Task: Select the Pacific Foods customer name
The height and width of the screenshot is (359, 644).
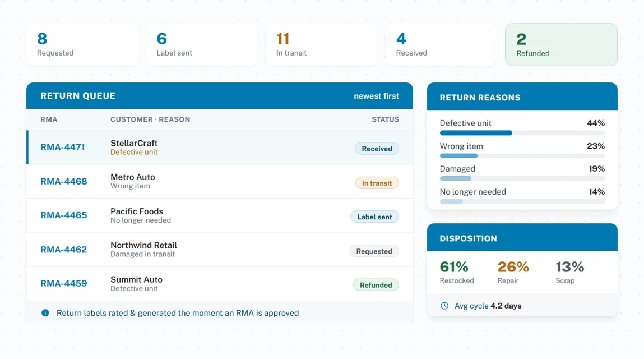Action: [137, 211]
